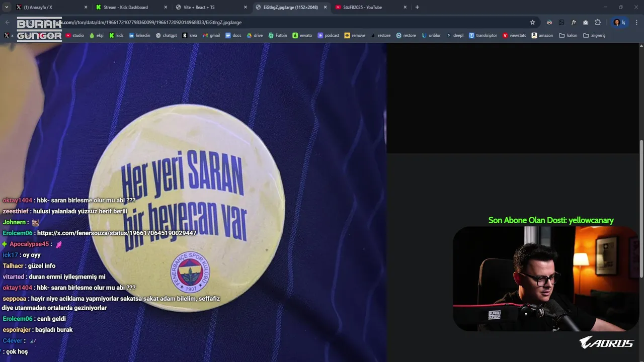Close the SözFB2025 - YouTube tab

click(405, 7)
